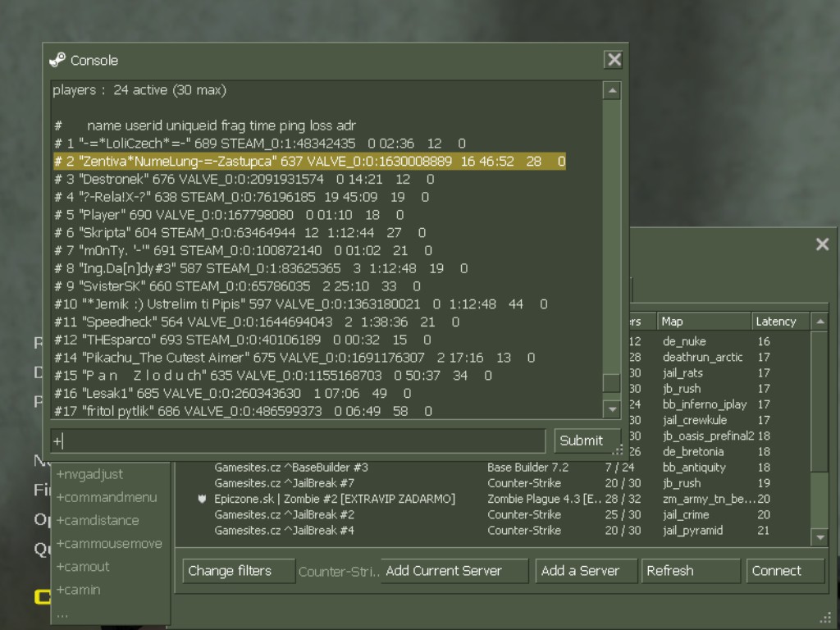
Task: Click the server list scrollbar up arrow
Action: click(x=820, y=322)
